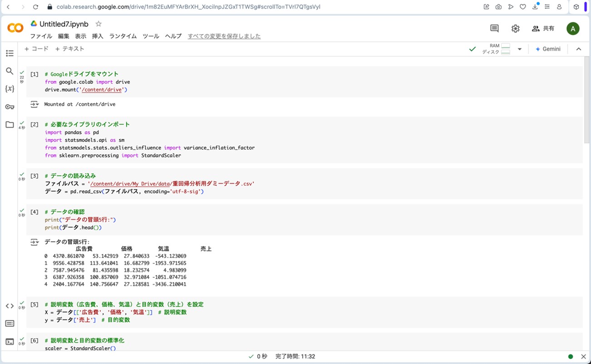Open the variables inspector {x} icon
Image resolution: width=591 pixels, height=364 pixels.
[10, 89]
